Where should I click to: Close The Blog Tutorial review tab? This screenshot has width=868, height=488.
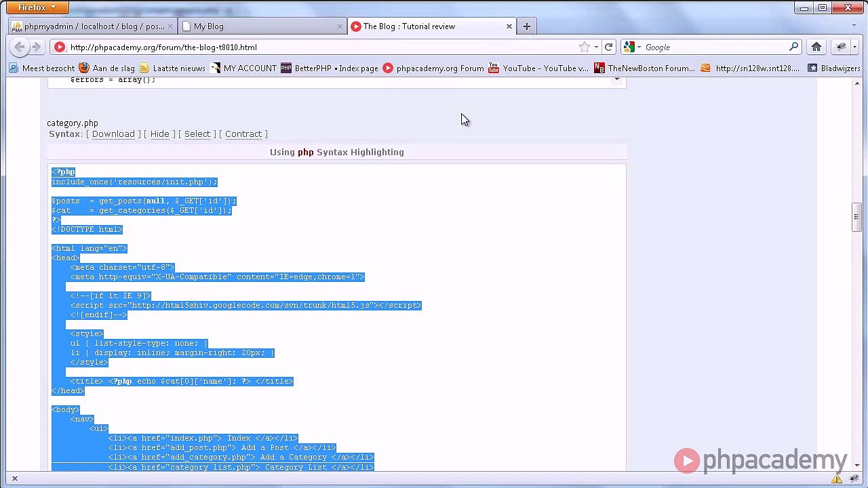509,26
